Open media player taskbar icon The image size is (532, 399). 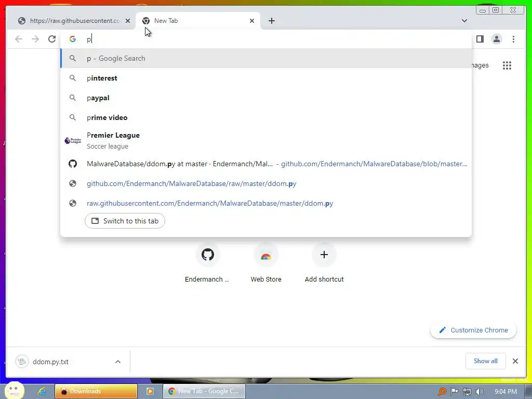(150, 391)
